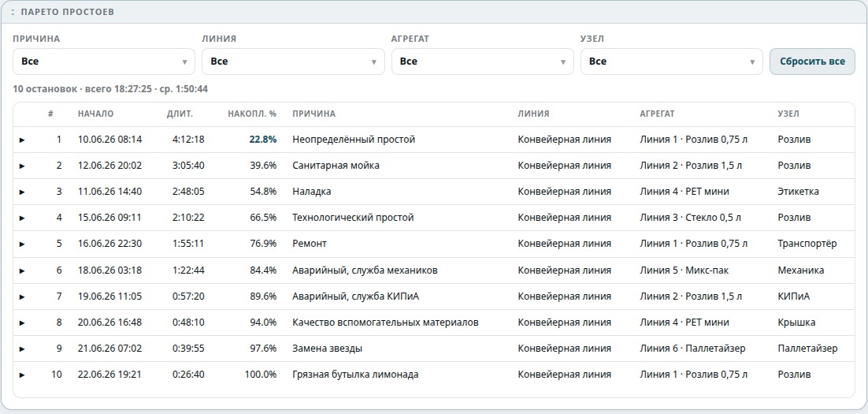
Task: Click start time 22.06.26 19:21
Action: coord(109,375)
